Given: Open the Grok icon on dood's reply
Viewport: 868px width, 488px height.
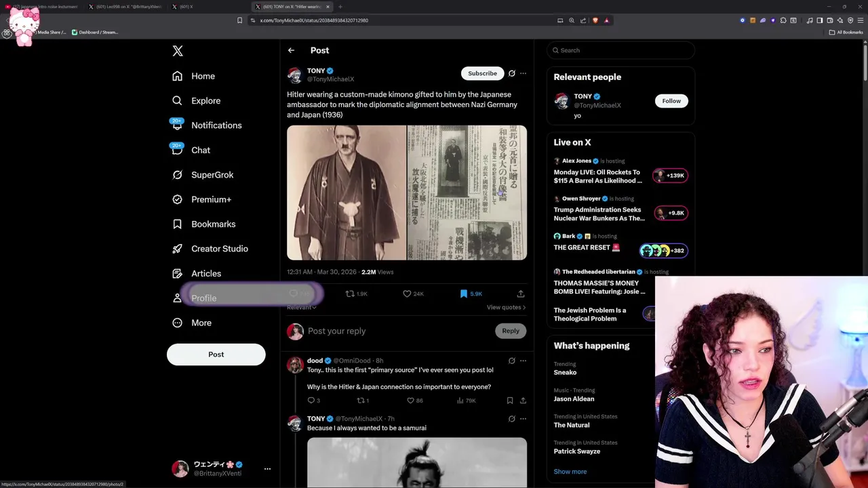Looking at the screenshot, I should click(512, 361).
